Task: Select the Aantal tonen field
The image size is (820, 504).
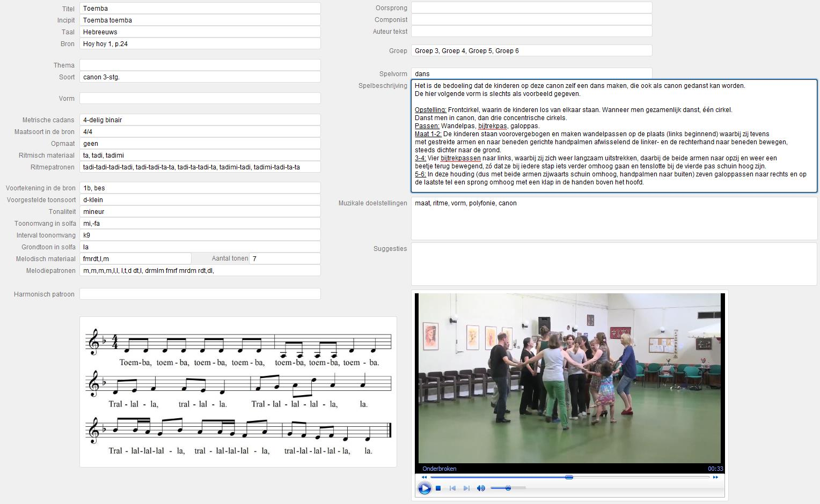Action: (x=284, y=258)
